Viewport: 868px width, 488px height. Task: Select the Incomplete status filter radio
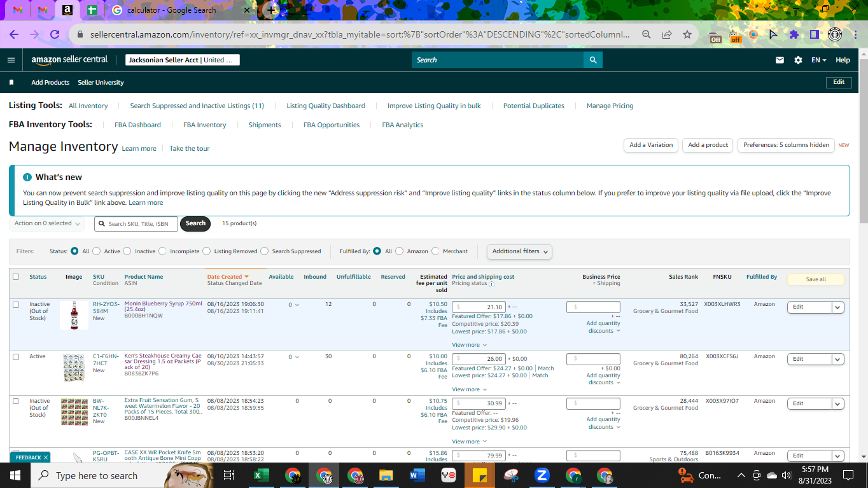[x=162, y=251]
